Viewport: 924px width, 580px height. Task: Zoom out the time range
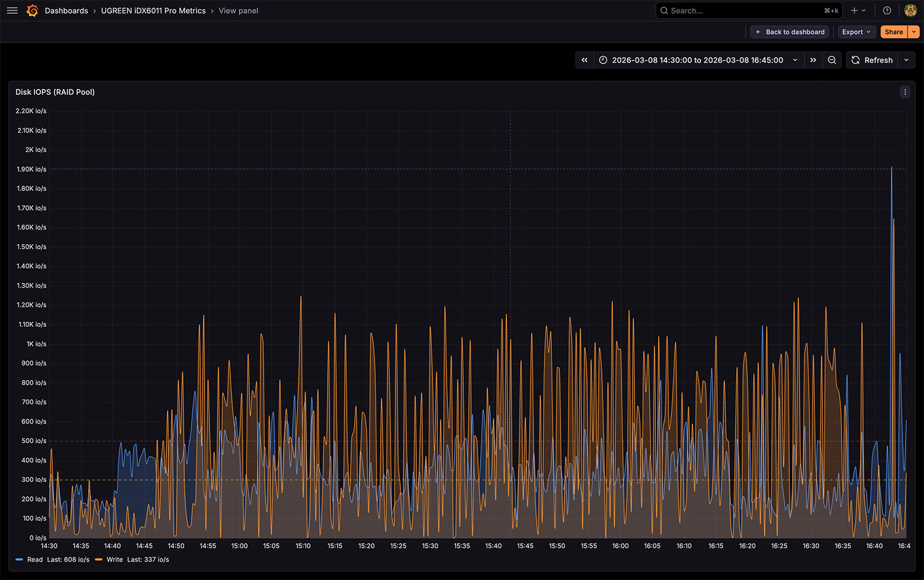coord(832,60)
